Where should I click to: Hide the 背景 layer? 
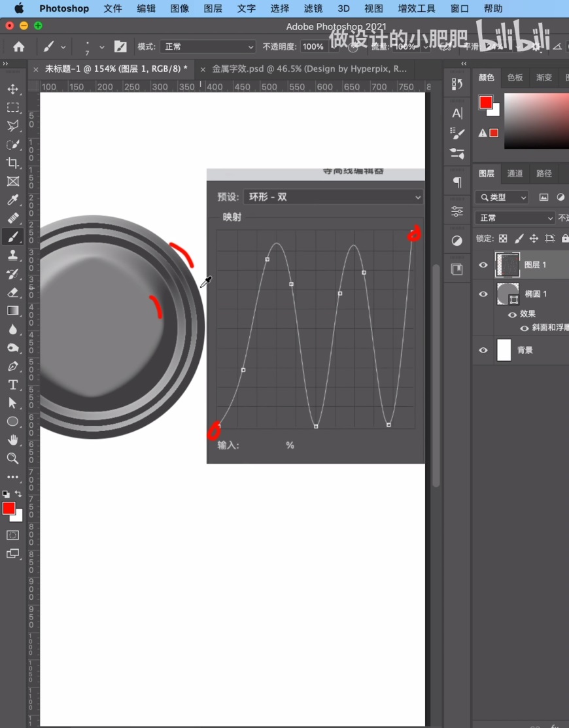pyautogui.click(x=483, y=350)
